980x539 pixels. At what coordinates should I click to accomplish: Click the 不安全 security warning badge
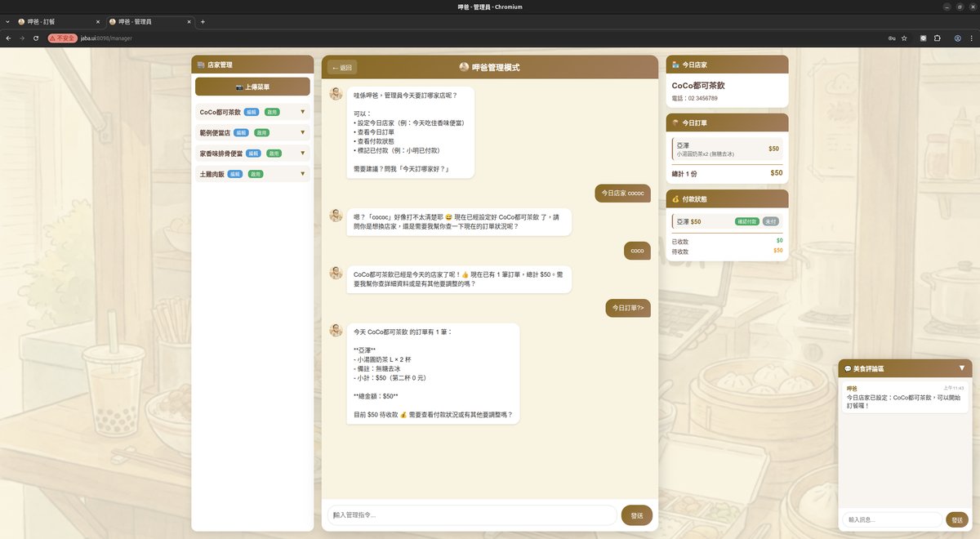point(62,38)
